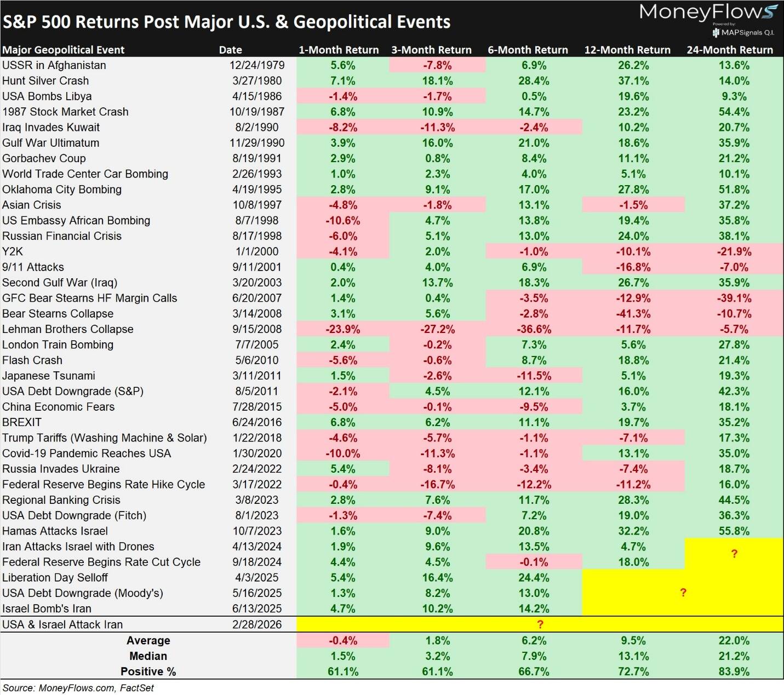Click the -36.6% six-month return cell
The image size is (784, 695).
[534, 329]
